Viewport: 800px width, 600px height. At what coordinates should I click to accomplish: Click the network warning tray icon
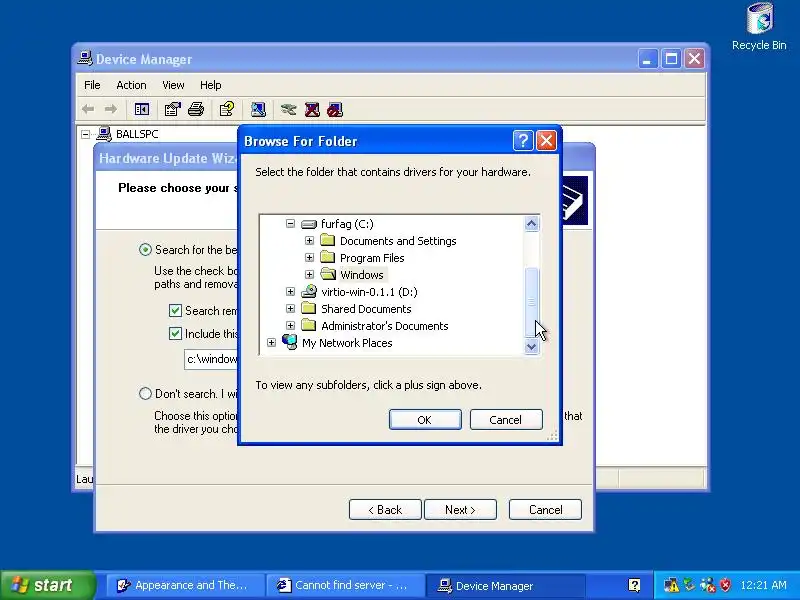[x=671, y=585]
